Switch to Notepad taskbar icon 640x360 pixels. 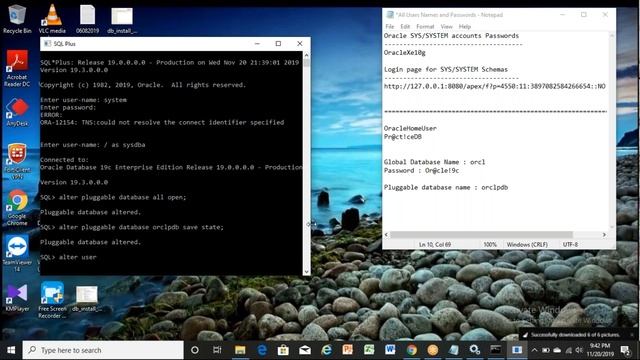[453, 350]
